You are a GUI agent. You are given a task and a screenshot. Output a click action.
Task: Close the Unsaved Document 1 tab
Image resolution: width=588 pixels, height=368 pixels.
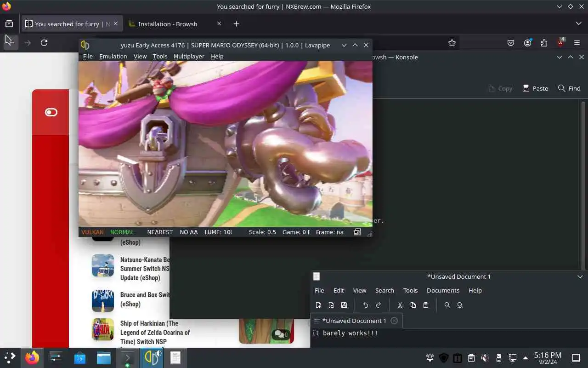[394, 321]
